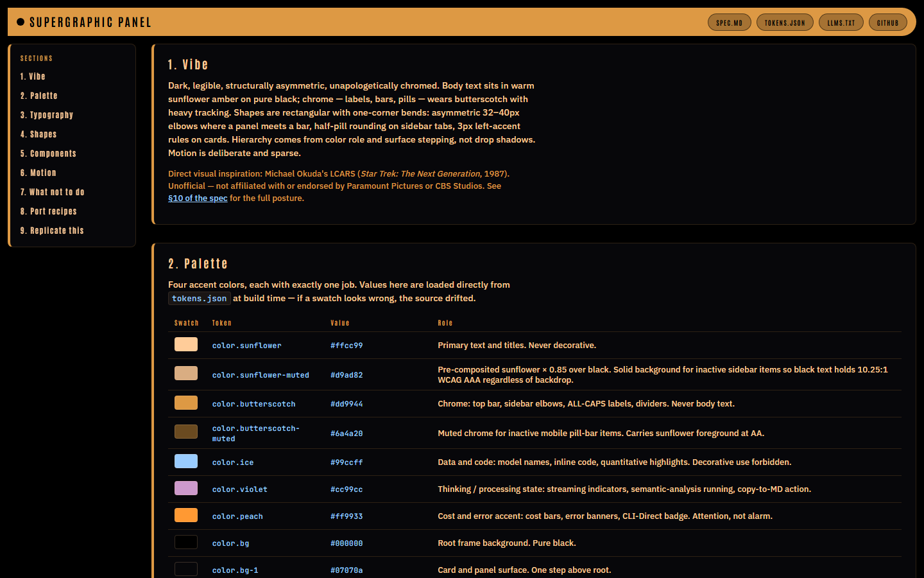
Task: Jump to 7. What not to do
Action: coord(52,192)
